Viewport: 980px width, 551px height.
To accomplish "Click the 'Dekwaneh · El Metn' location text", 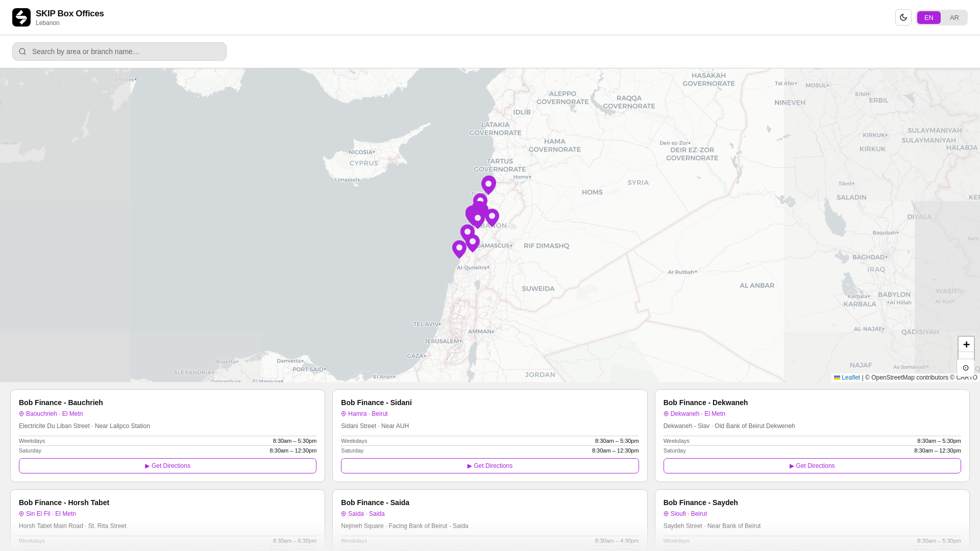I will (698, 414).
